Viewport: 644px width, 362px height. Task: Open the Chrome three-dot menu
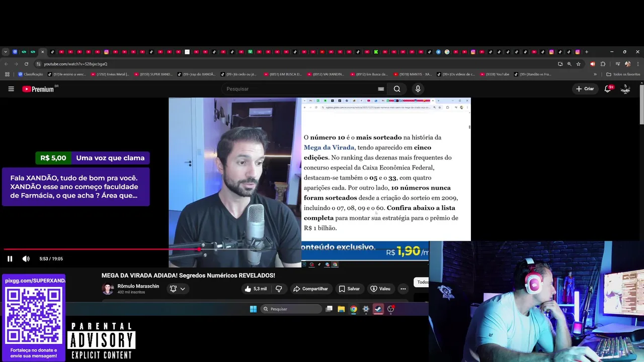(x=638, y=64)
